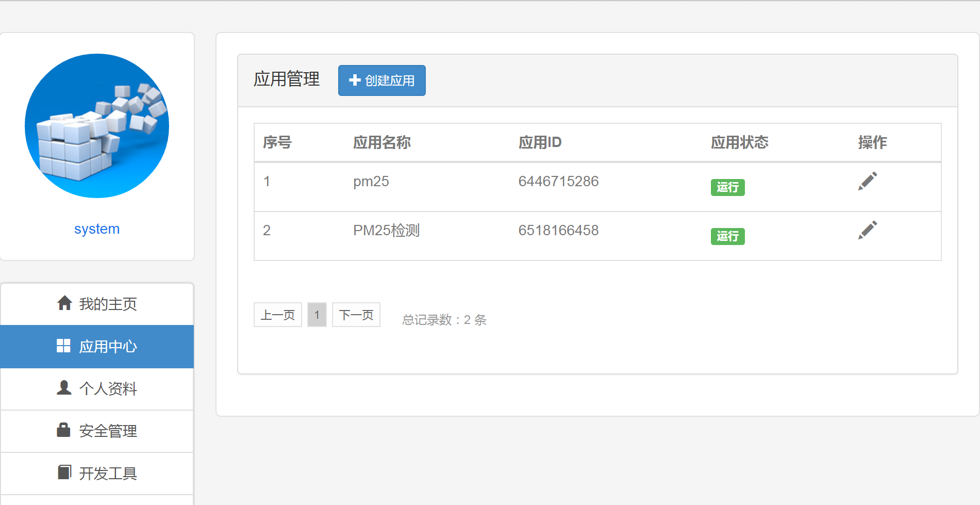Screen dimensions: 980x505
Task: Click the plus icon in 创建应用
Action: (x=355, y=80)
